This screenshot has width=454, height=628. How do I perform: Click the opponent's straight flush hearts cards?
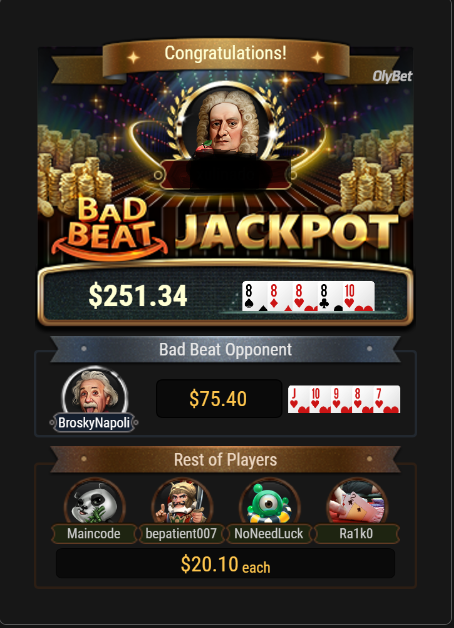344,399
